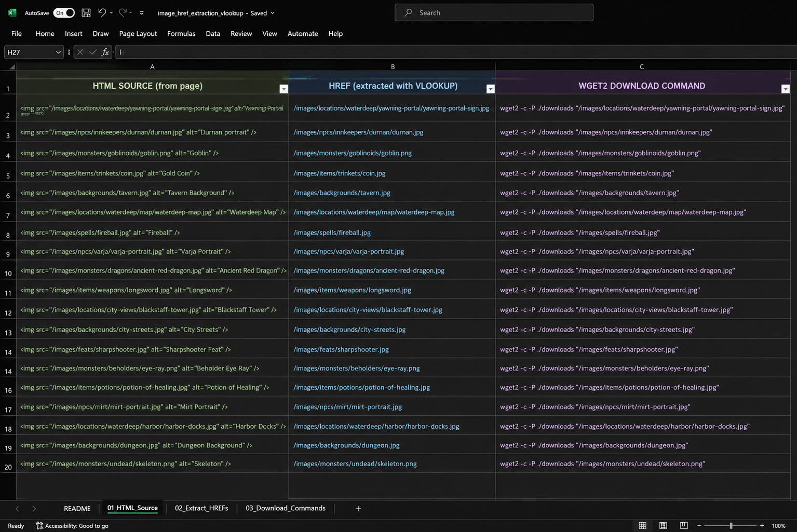Toggle the AutoSave switch
The height and width of the screenshot is (532, 797).
pos(64,12)
